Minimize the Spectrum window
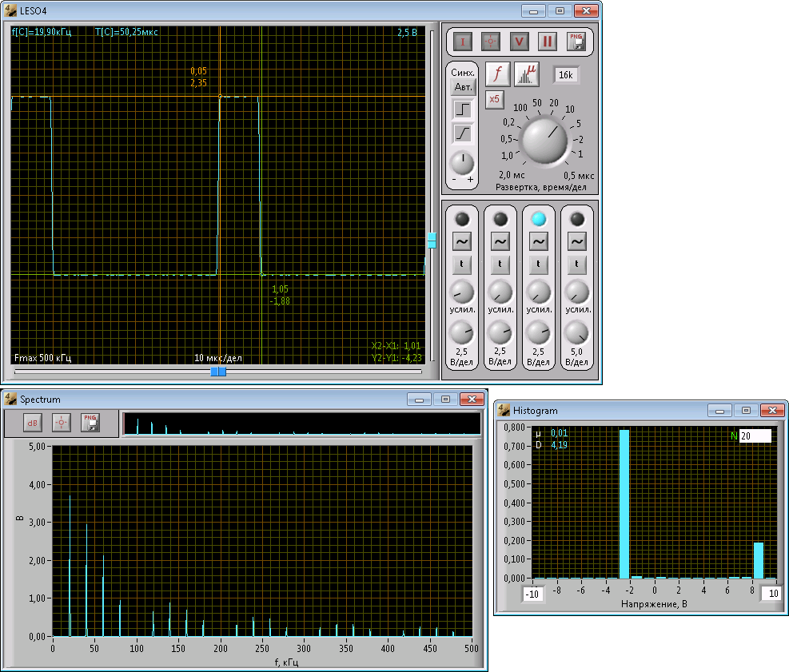This screenshot has width=789, height=672. pos(419,399)
